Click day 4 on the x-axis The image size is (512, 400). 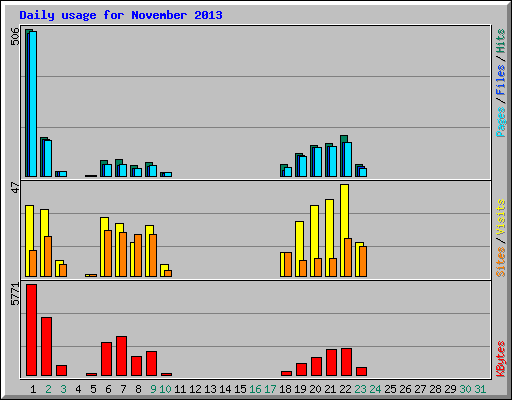[78, 389]
